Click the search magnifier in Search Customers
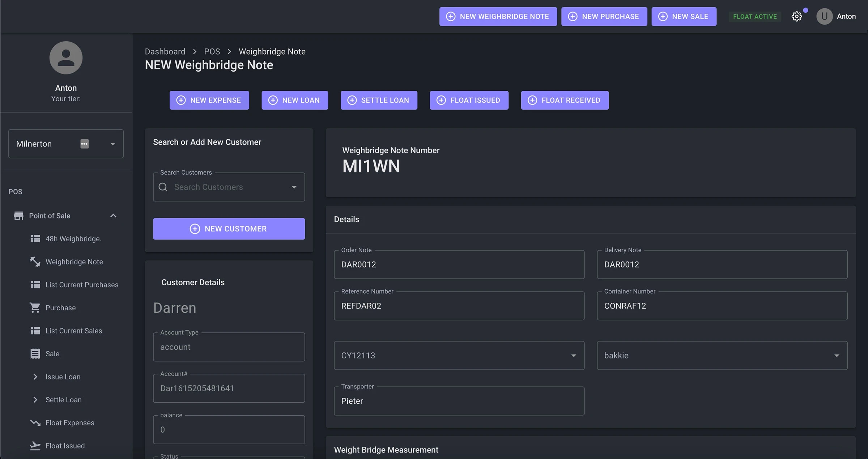868x459 pixels. 163,187
